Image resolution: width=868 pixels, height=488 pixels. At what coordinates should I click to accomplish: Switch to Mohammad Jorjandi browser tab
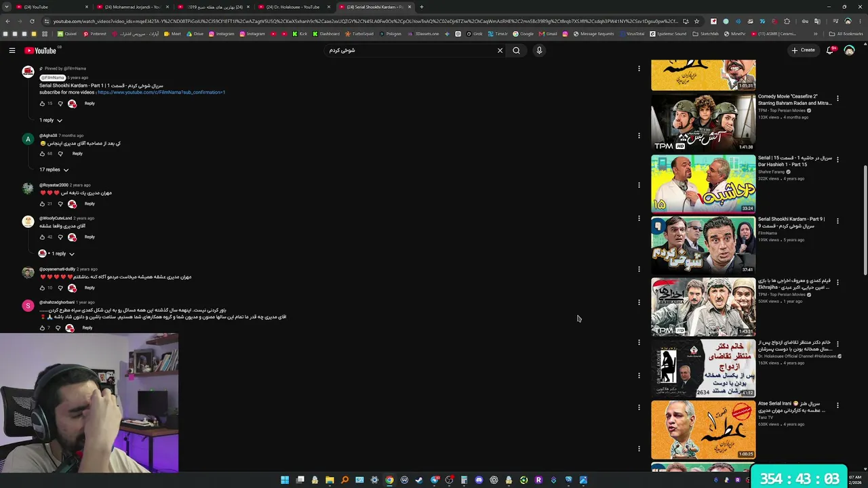[x=133, y=7]
